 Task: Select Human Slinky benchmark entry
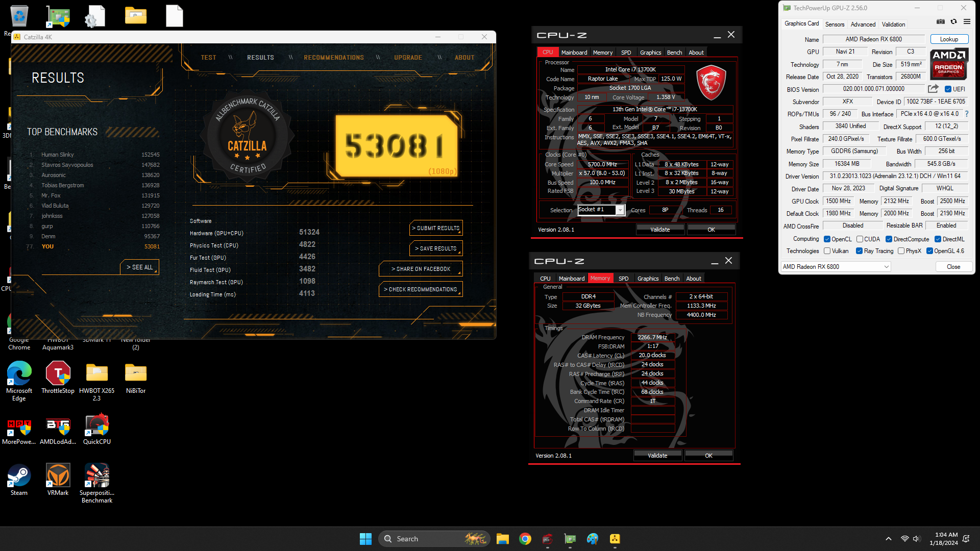(x=94, y=155)
